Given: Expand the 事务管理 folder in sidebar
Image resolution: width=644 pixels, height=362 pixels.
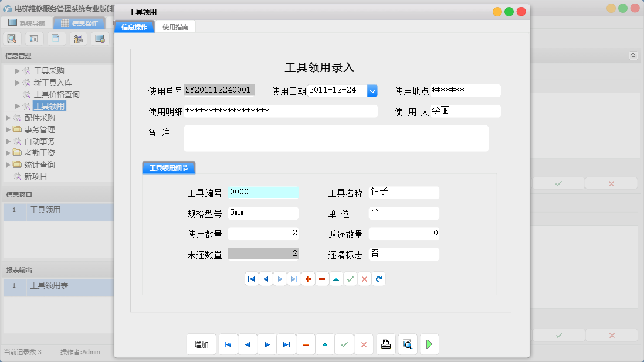Looking at the screenshot, I should pyautogui.click(x=9, y=129).
